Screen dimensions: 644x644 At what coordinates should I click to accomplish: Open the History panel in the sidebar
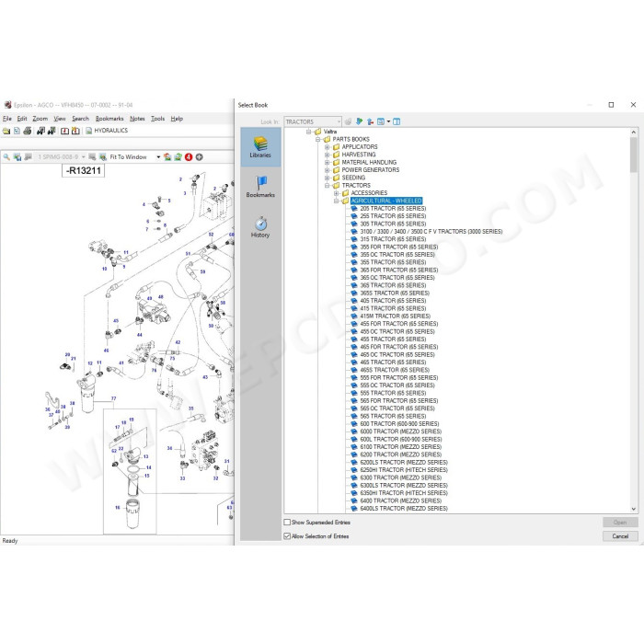260,227
